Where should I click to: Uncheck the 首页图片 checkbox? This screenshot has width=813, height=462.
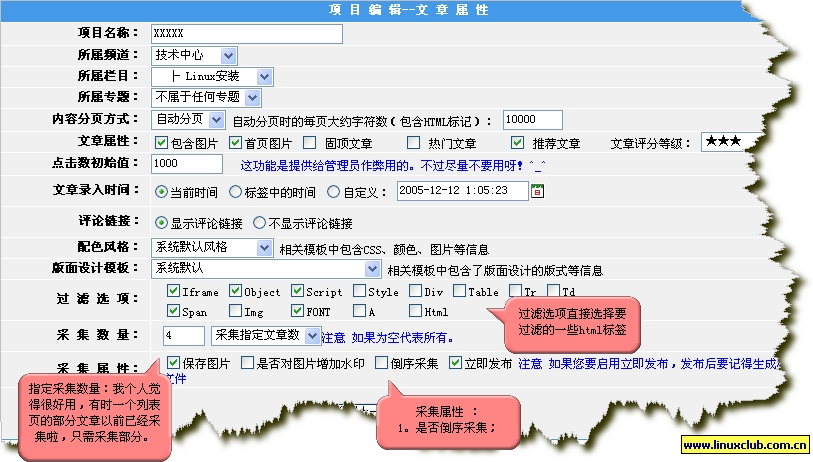point(235,143)
